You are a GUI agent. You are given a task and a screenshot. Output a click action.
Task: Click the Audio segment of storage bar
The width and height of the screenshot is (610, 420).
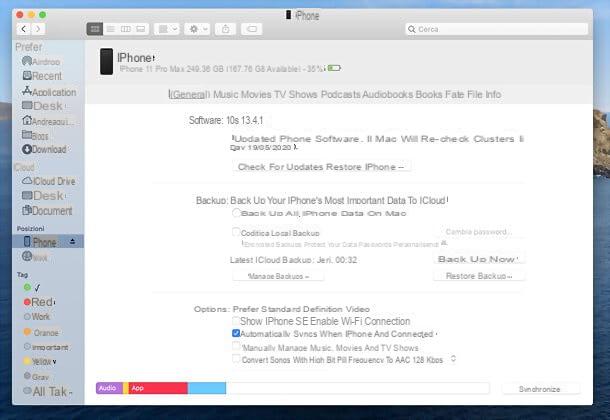pyautogui.click(x=109, y=388)
